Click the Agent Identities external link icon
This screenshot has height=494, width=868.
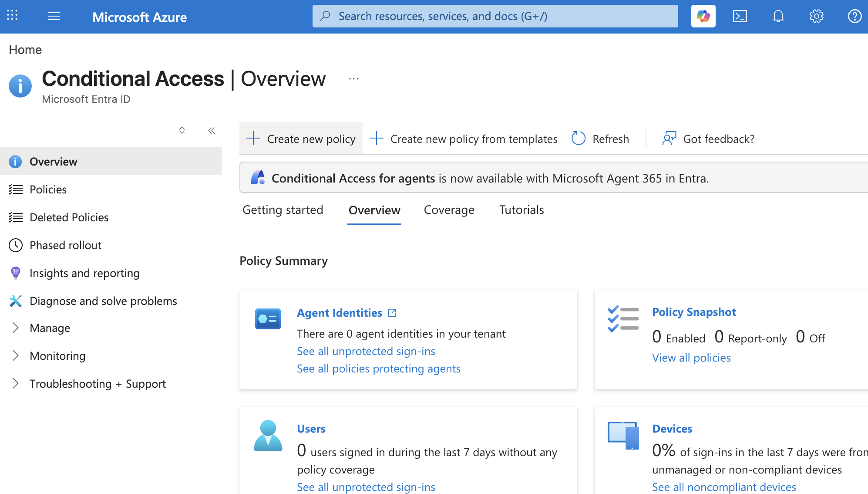click(392, 313)
